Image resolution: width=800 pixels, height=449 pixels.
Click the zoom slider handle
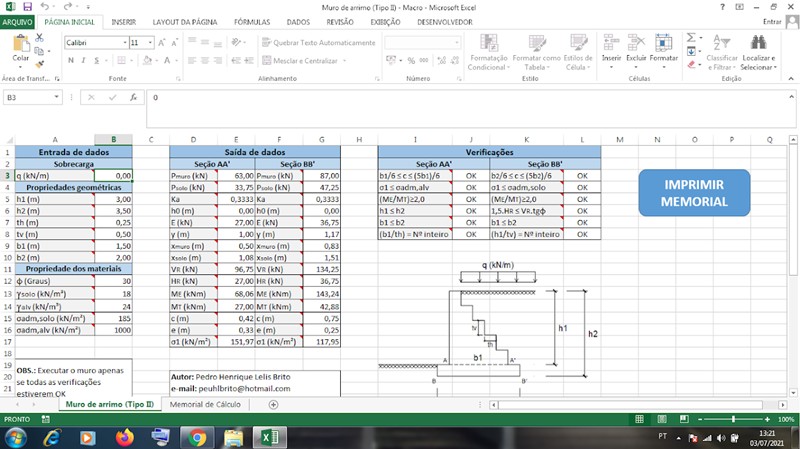tap(734, 419)
